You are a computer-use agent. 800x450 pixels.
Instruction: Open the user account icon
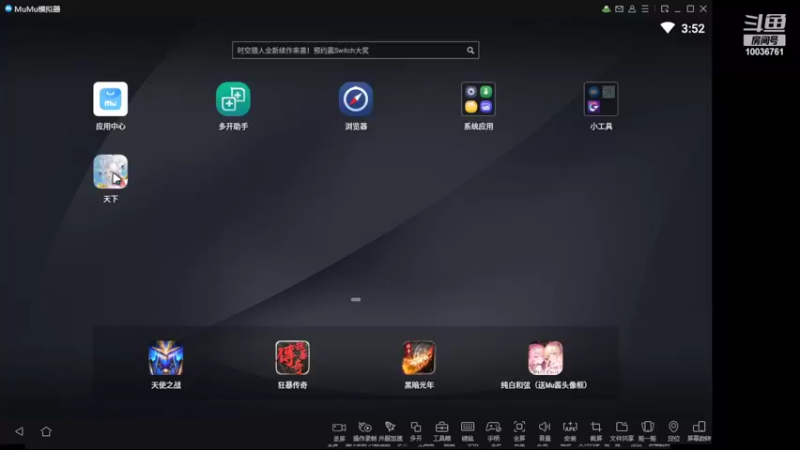(632, 9)
